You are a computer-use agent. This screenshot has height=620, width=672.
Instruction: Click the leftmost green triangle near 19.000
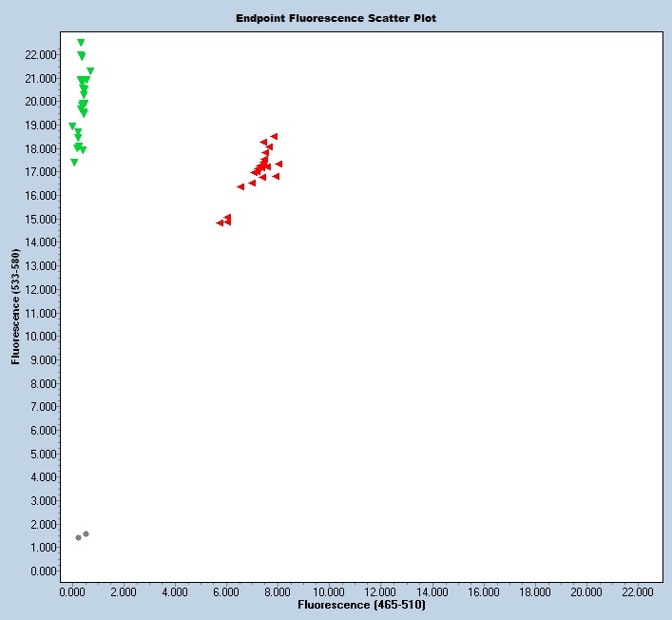72,126
